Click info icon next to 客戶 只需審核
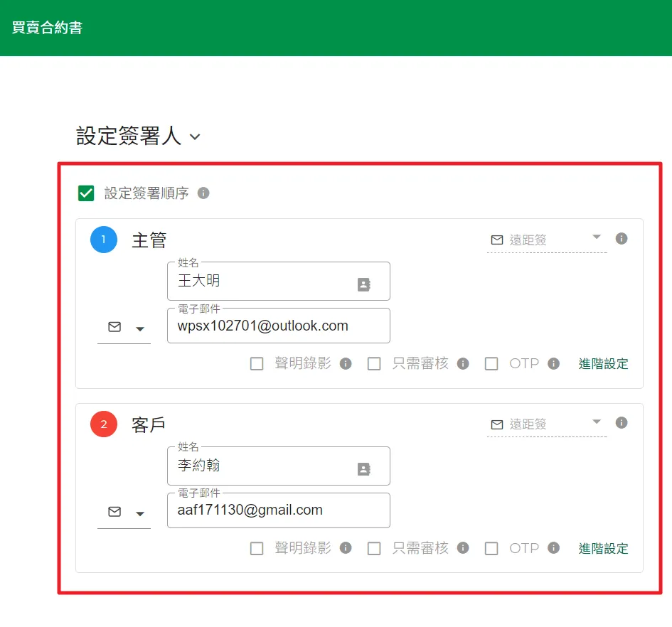This screenshot has width=672, height=627. pyautogui.click(x=463, y=548)
